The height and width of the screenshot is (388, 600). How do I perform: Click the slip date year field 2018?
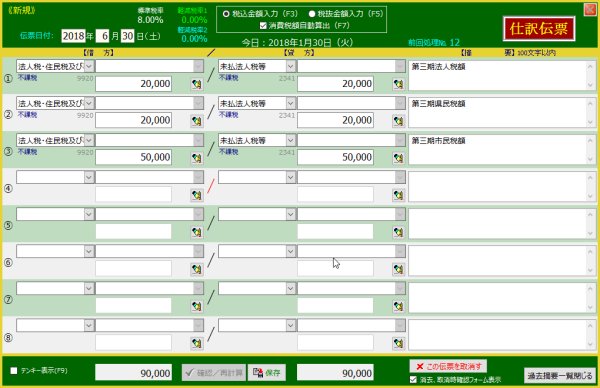73,36
